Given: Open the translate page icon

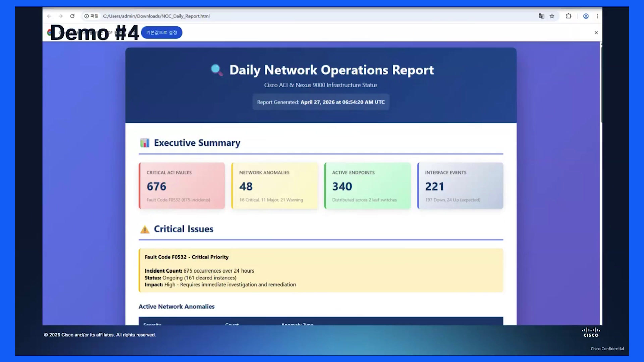Looking at the screenshot, I should point(541,16).
